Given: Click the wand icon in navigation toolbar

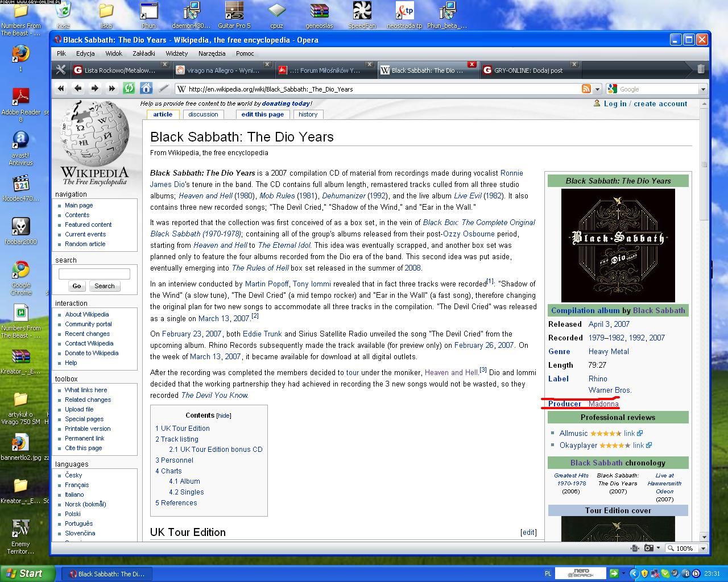Looking at the screenshot, I should click(x=164, y=89).
